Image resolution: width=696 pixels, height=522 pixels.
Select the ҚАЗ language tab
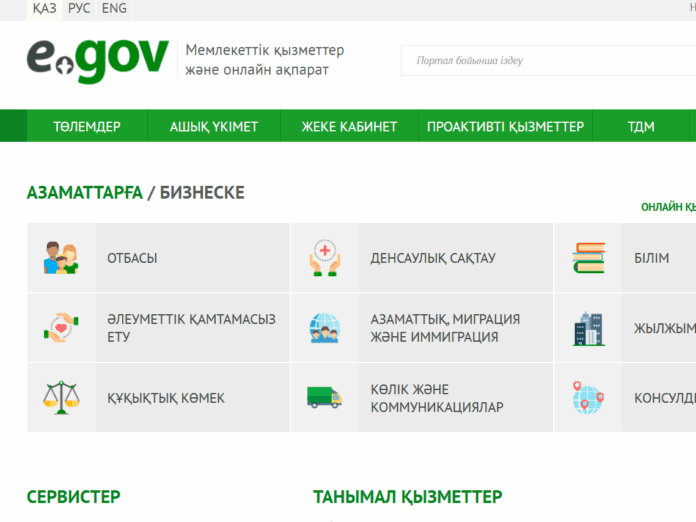(44, 9)
